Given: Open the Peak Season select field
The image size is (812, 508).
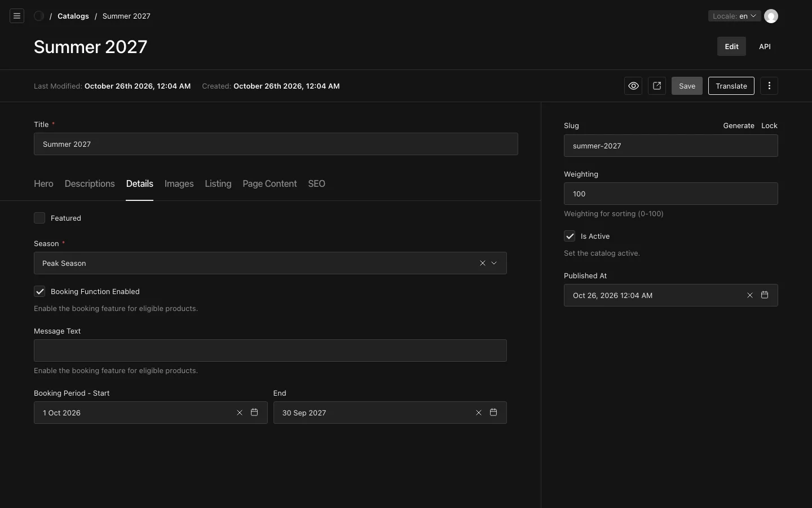Looking at the screenshot, I should [270, 263].
